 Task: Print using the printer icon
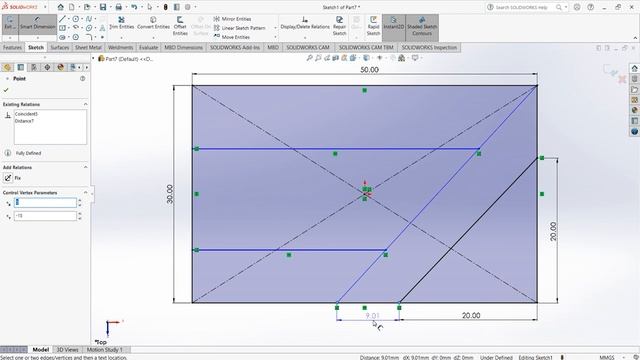pos(118,7)
